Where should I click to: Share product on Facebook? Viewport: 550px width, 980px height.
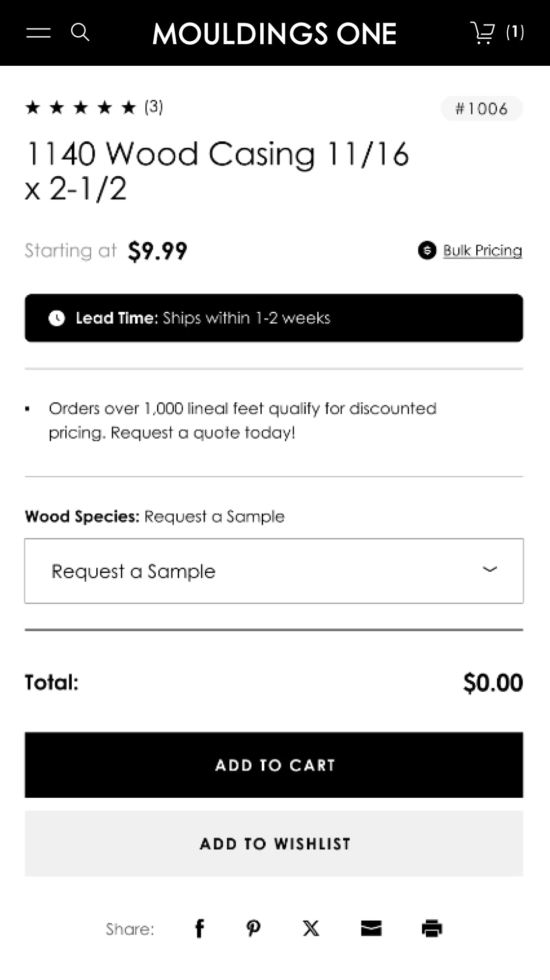click(199, 928)
